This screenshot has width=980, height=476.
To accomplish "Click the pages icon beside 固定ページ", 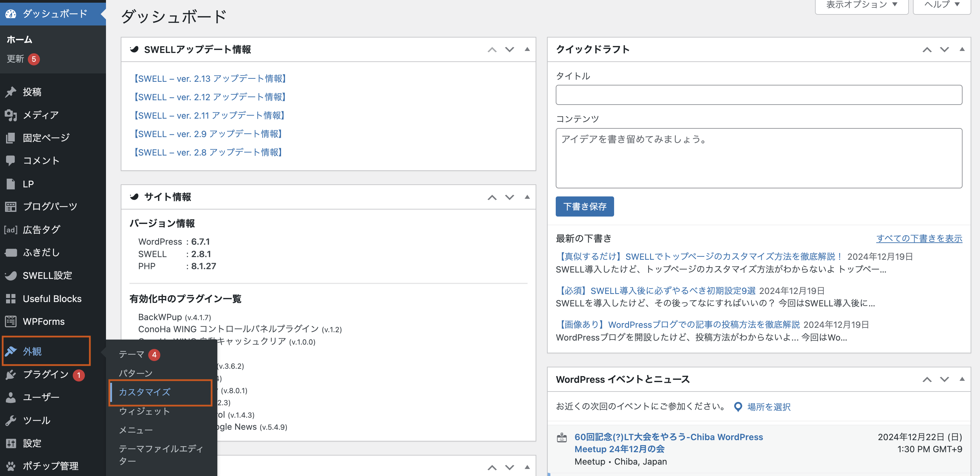I will click(x=11, y=138).
